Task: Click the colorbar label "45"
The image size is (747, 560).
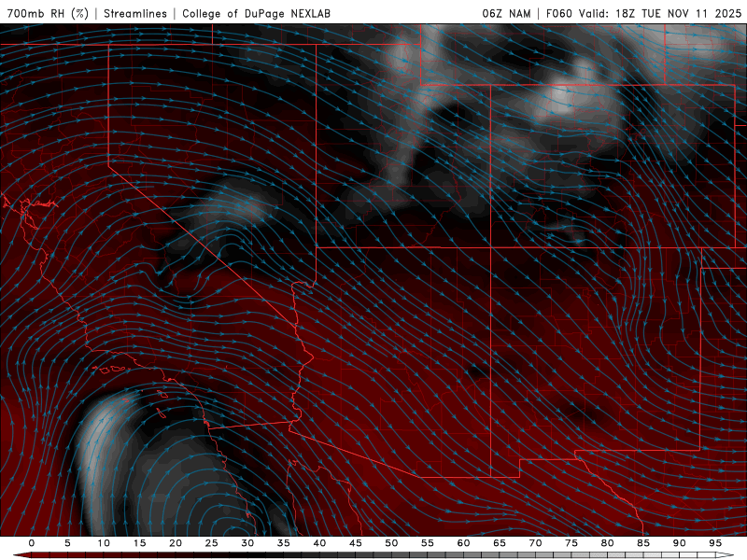Action: coord(355,543)
